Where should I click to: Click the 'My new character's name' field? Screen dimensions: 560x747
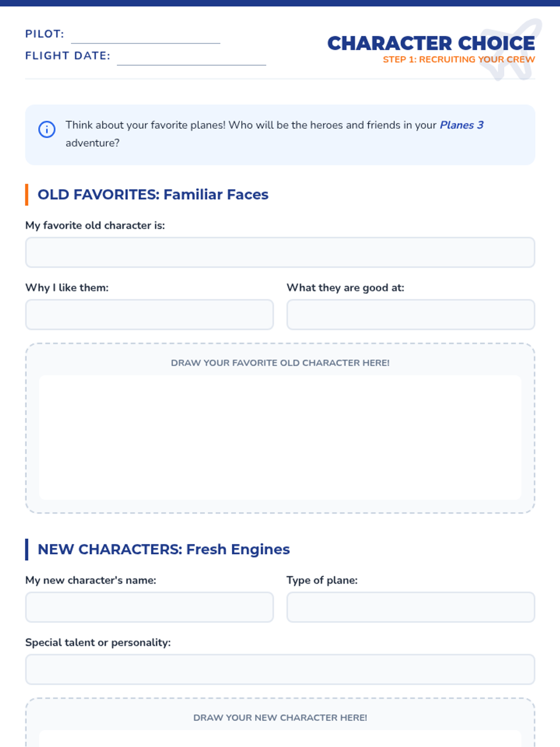(149, 607)
